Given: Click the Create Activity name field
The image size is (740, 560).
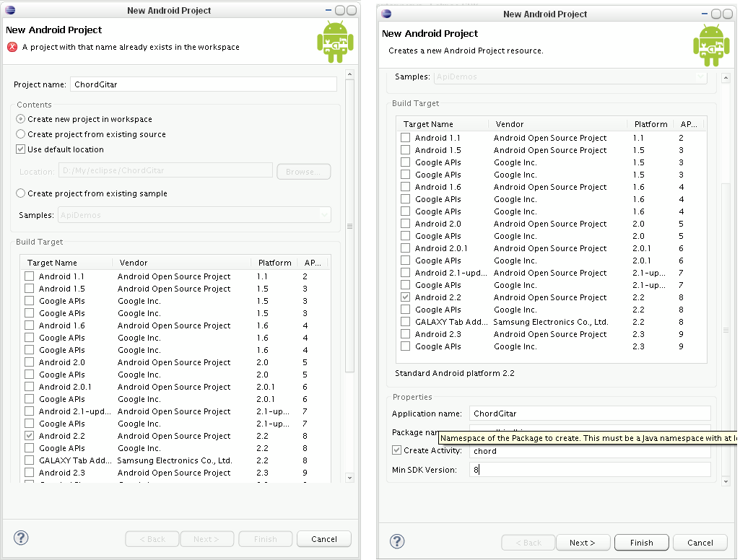Looking at the screenshot, I should pos(590,452).
